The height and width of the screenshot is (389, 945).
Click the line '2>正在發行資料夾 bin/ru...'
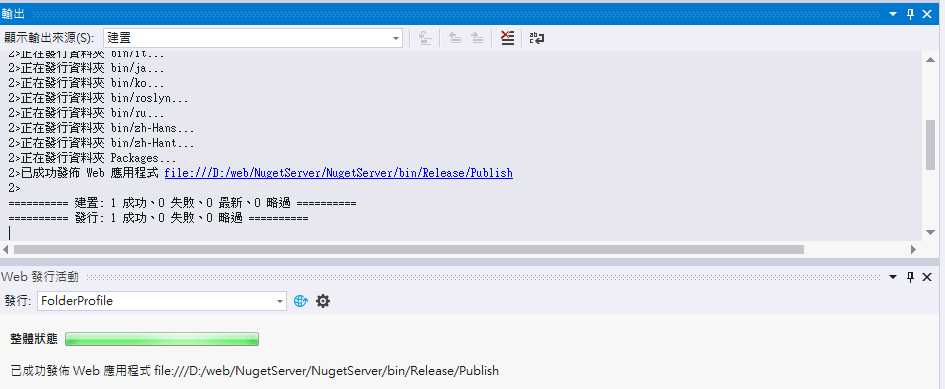[87, 113]
